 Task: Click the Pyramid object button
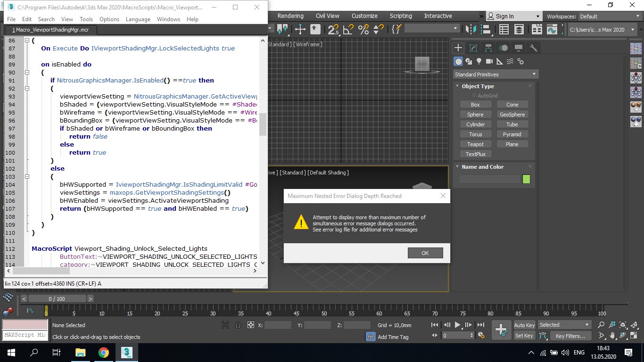click(x=512, y=134)
